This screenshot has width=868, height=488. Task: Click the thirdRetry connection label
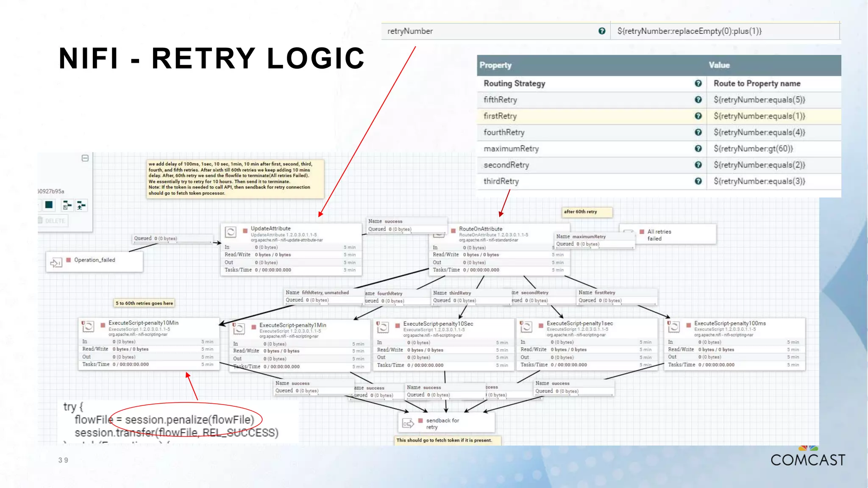(x=471, y=297)
